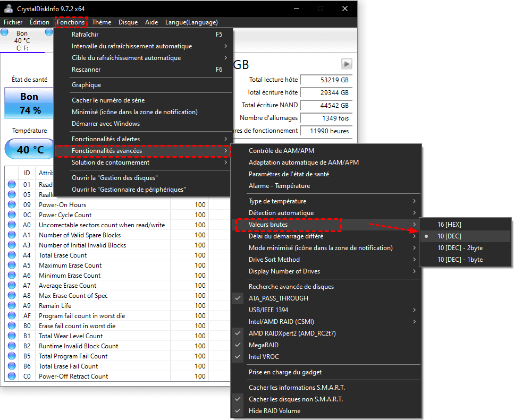
Task: Click status orb of Total Erase Fail Count
Action: pos(12,366)
